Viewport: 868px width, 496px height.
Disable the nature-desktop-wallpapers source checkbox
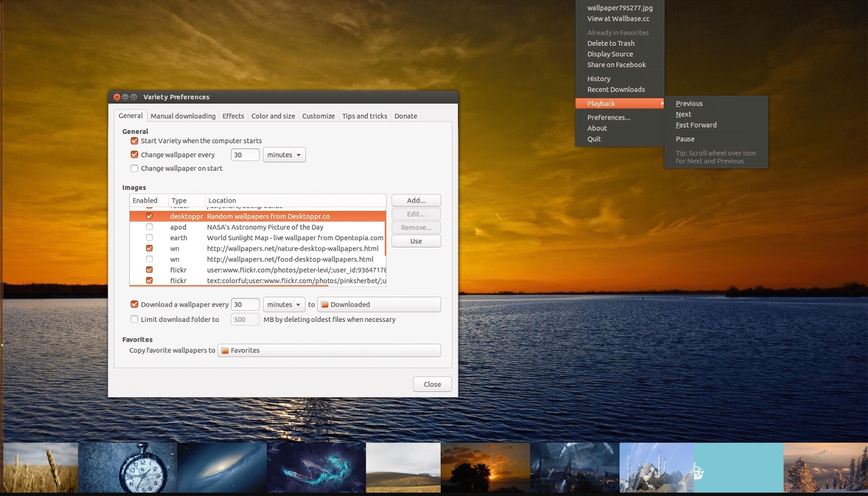click(149, 248)
